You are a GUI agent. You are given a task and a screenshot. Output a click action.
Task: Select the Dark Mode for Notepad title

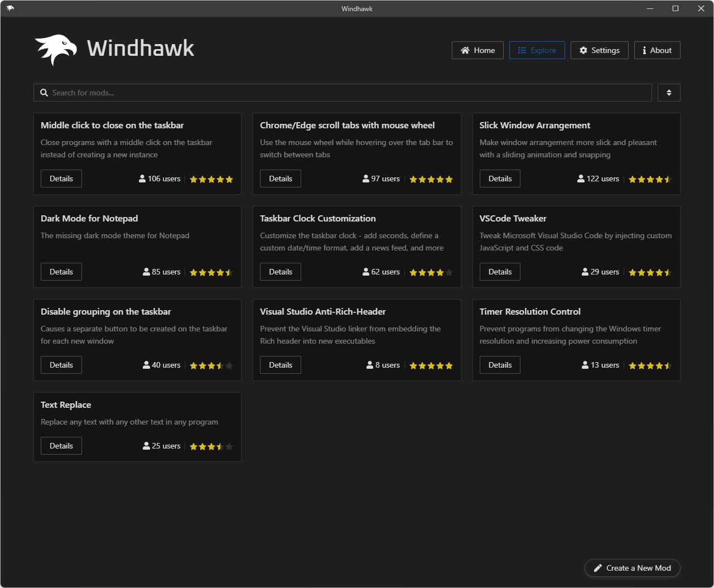[89, 219]
